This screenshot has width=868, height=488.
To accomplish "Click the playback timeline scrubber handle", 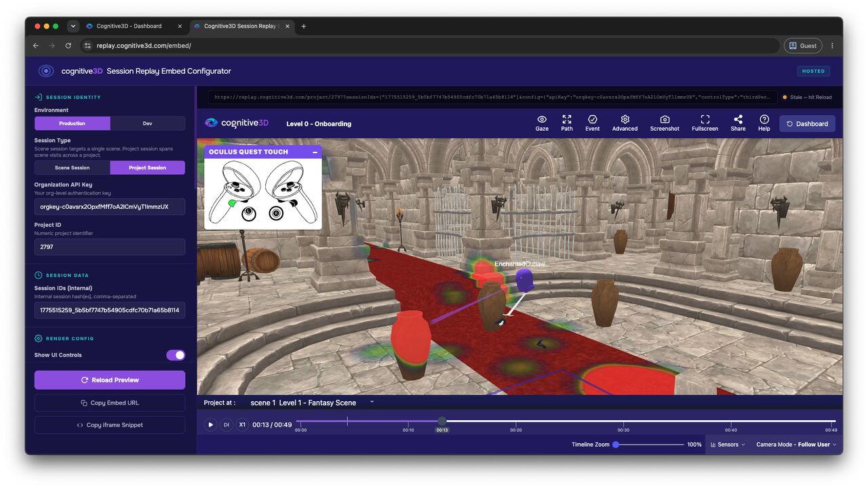I will tap(442, 421).
